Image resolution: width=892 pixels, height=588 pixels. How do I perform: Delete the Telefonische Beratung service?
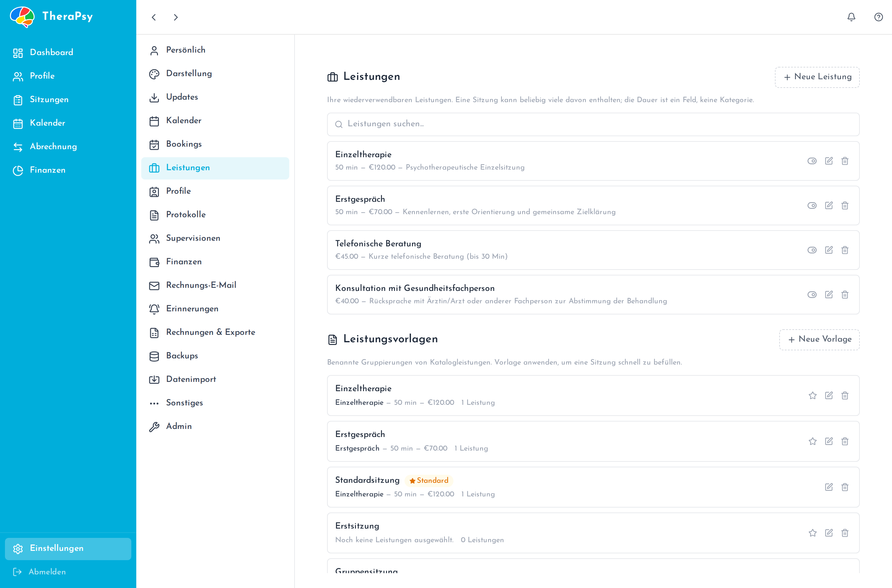pyautogui.click(x=845, y=250)
